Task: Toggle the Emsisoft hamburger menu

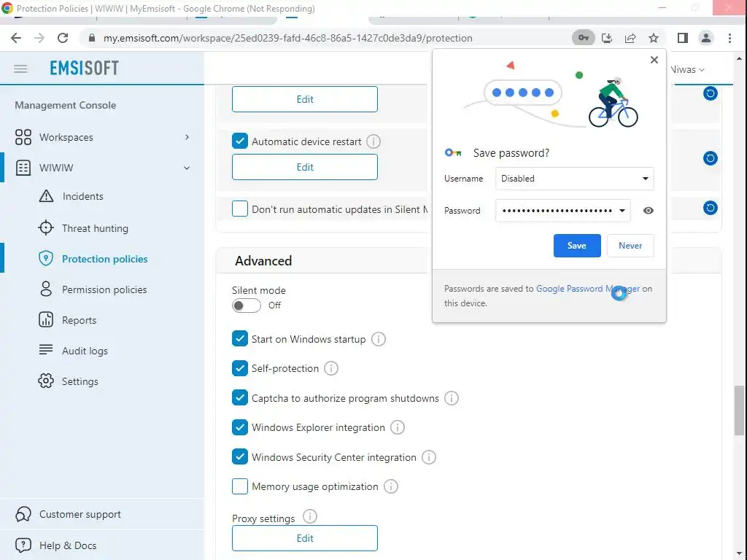Action: [x=20, y=69]
